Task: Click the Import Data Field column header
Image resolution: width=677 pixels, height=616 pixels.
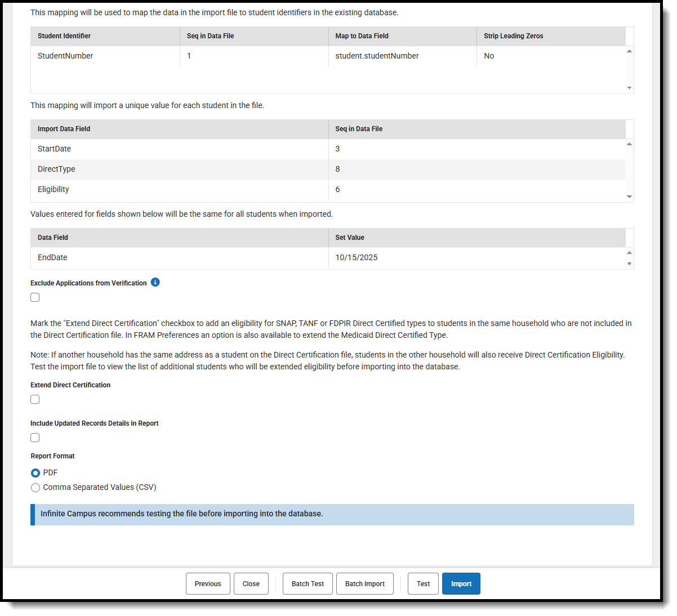Action: [x=180, y=129]
